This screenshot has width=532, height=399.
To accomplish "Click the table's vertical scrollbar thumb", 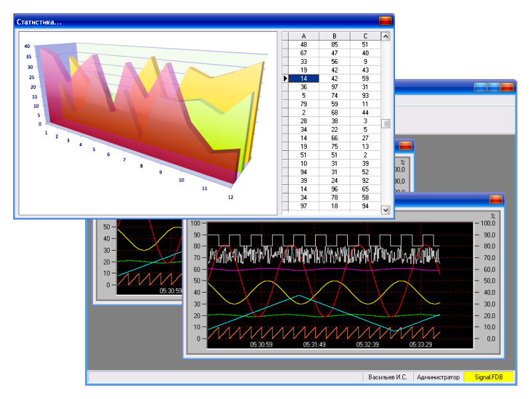I will [385, 123].
